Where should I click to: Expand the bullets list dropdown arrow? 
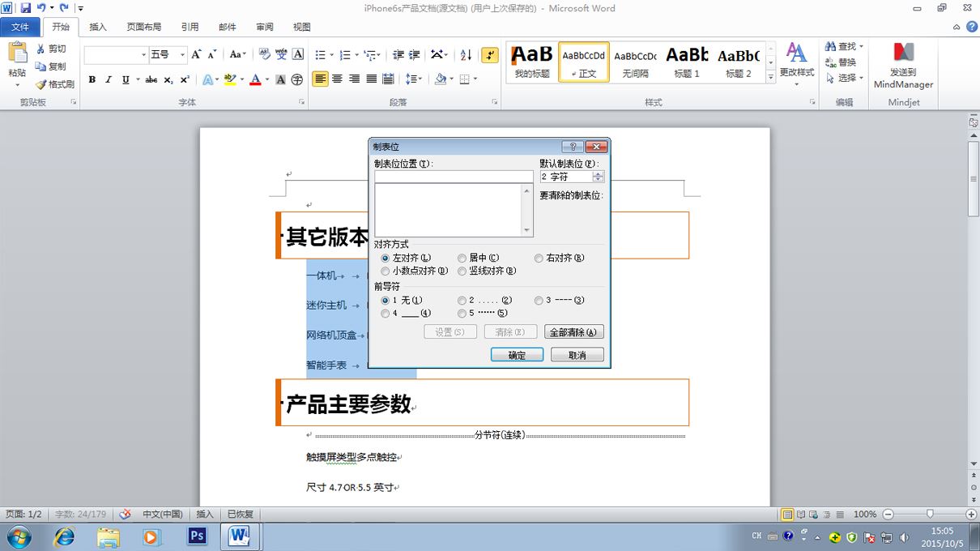[x=331, y=54]
